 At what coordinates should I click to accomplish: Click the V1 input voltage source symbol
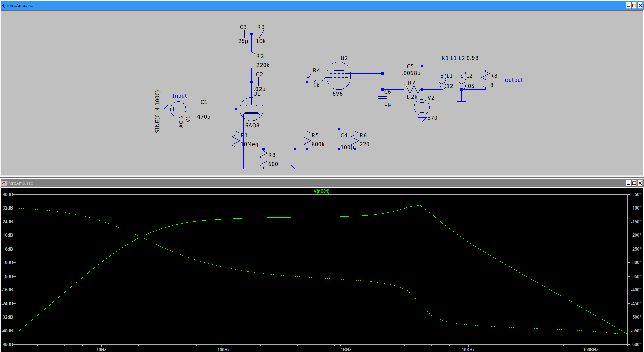[x=178, y=109]
